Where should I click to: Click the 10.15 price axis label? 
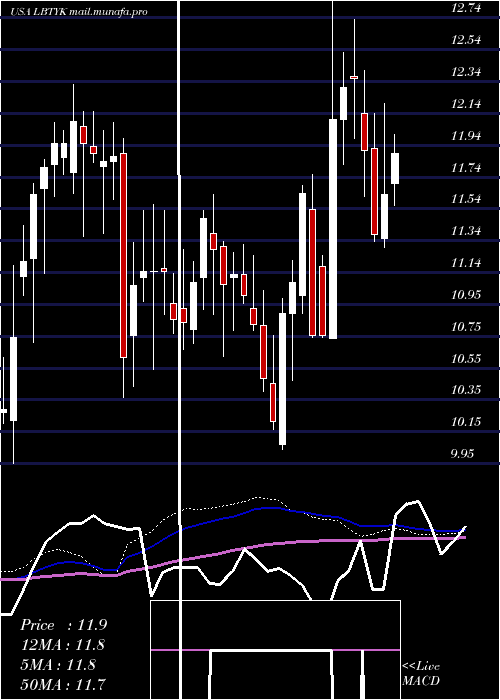466,422
